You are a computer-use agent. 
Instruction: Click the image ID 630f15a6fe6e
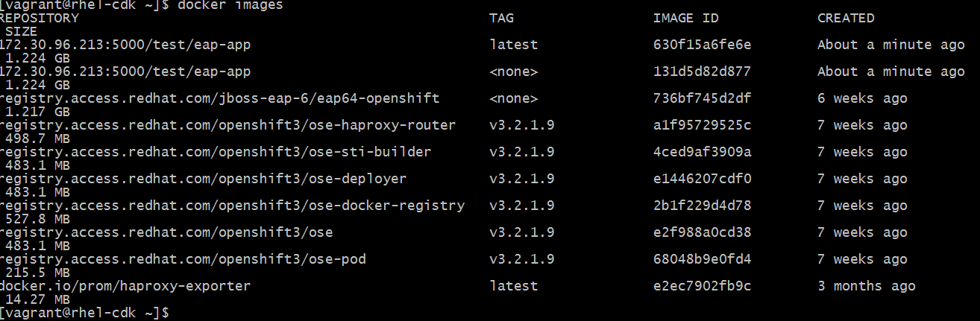[702, 45]
